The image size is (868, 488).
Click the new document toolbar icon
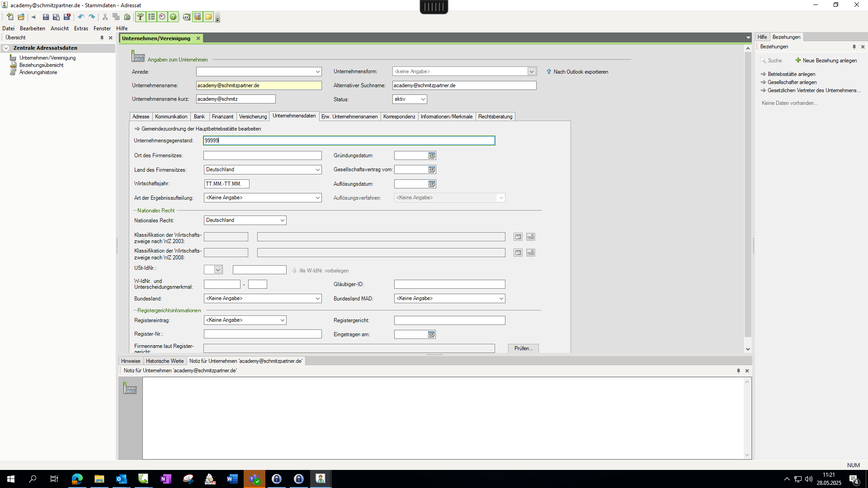10,17
